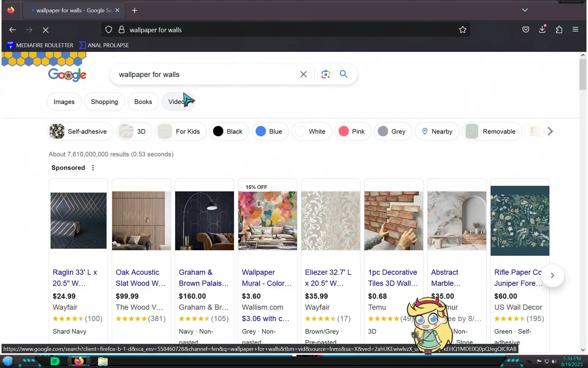Open Firefox hamburger application menu

click(575, 30)
